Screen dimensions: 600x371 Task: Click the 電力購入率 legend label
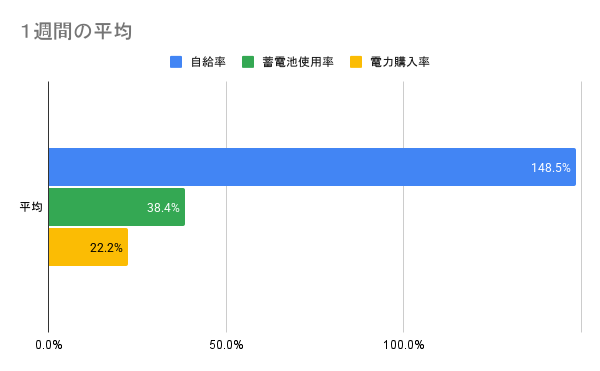click(400, 62)
